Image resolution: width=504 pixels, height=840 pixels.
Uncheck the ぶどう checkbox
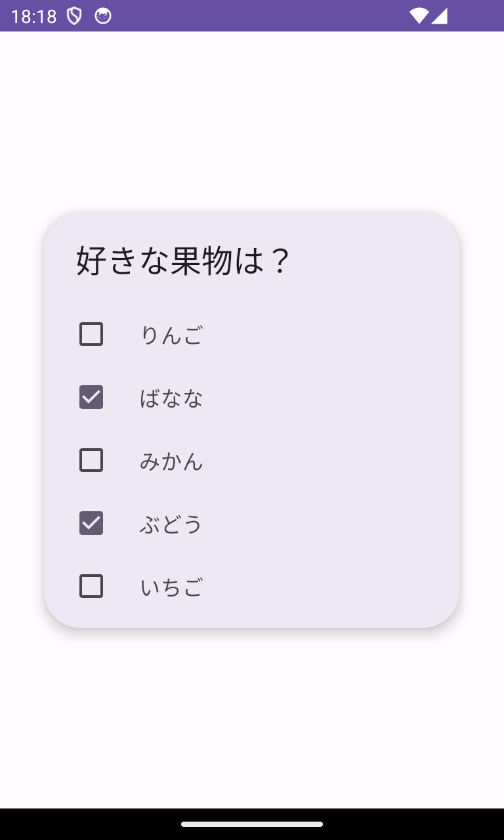(91, 523)
